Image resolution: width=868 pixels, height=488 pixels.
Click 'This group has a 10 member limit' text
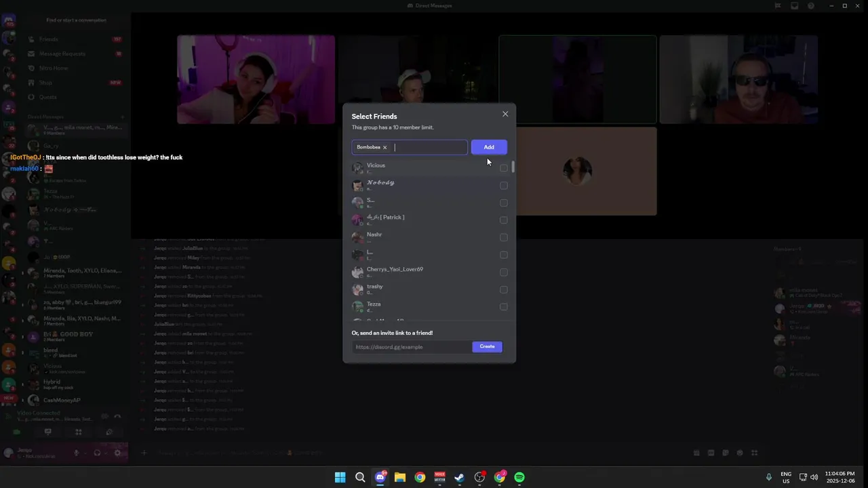pos(393,127)
